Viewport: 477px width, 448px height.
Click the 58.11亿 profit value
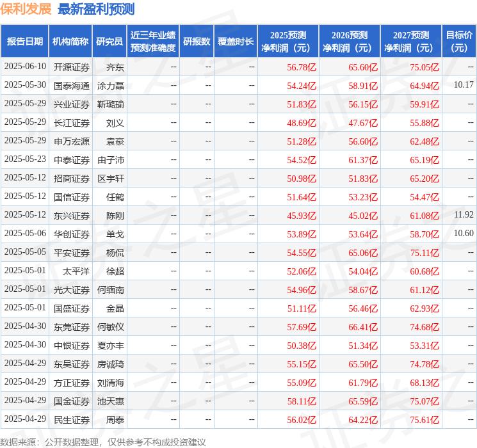(302, 401)
